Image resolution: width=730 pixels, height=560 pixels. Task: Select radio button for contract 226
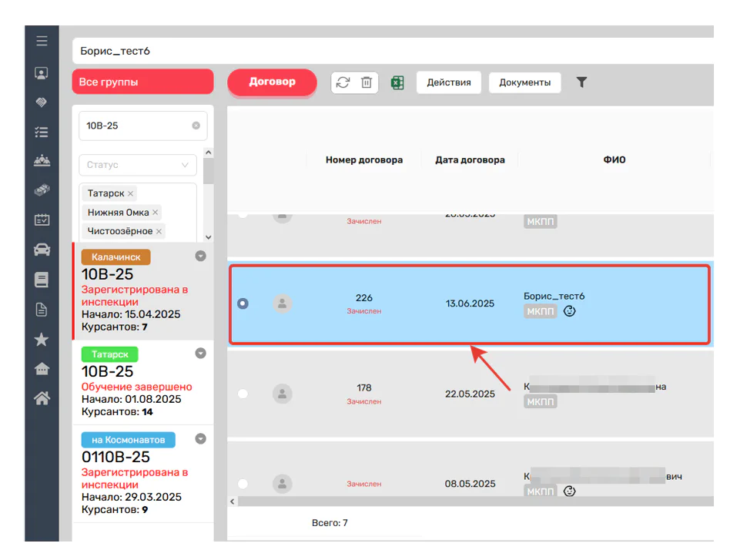coord(243,303)
